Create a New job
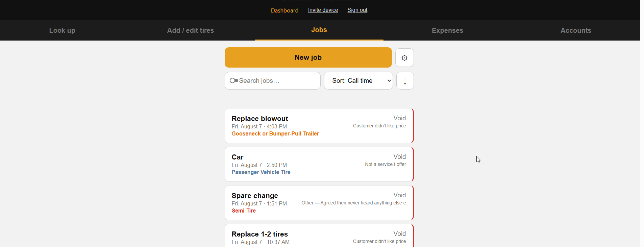Screen dimensions: 644x247 [308, 57]
